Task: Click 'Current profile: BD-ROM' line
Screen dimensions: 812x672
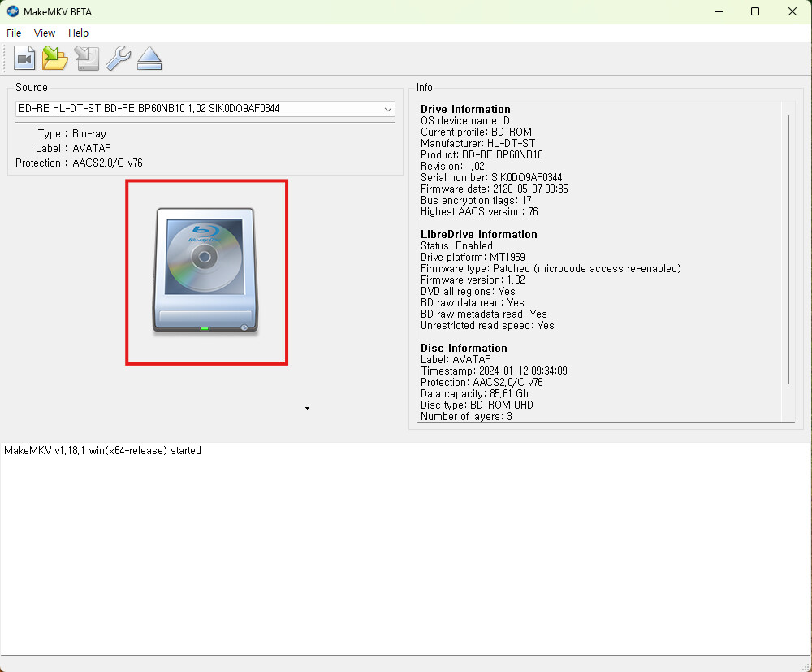Action: (x=476, y=132)
